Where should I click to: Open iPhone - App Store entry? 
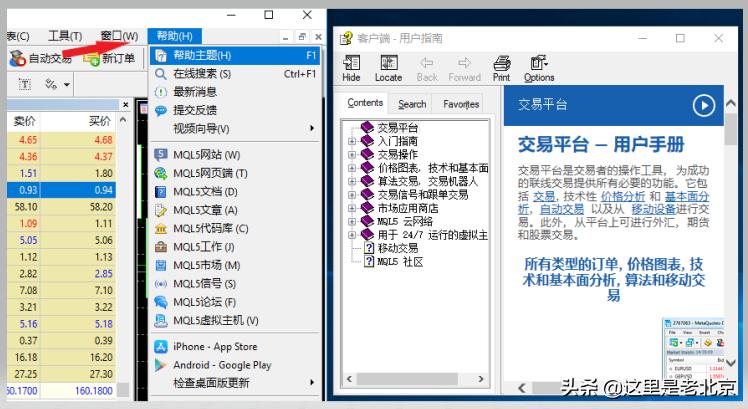click(235, 346)
